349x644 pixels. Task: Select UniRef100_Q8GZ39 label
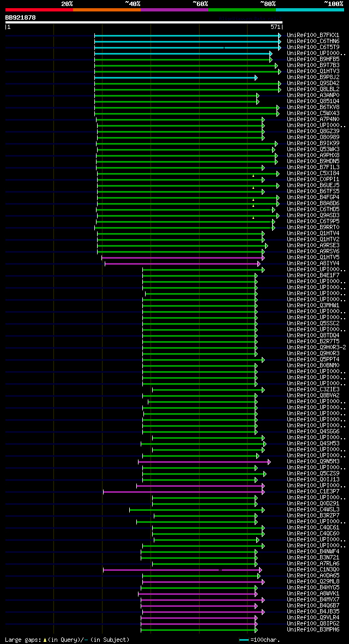pos(313,132)
